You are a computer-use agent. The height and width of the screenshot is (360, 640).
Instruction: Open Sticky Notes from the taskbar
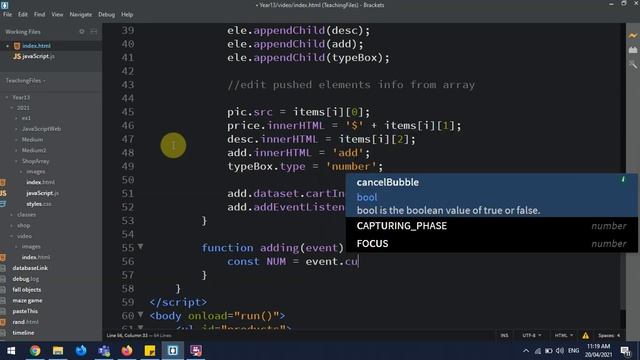click(x=150, y=351)
